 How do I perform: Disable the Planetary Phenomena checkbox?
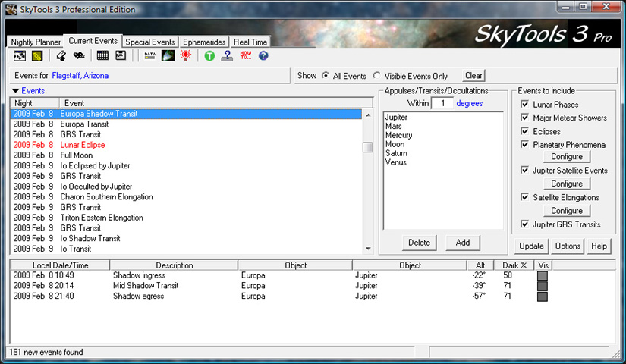(525, 144)
